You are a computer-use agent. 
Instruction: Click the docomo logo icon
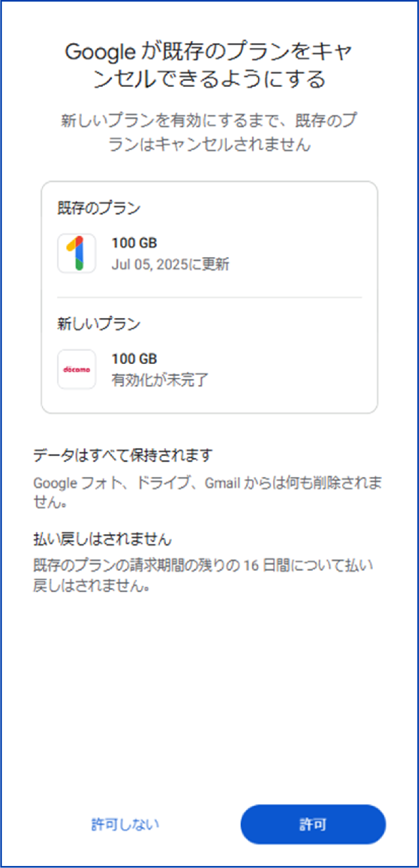point(77,369)
